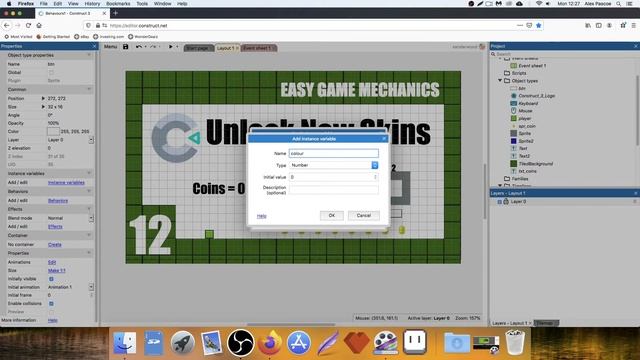
Task: Click the bookmark star icon in the address bar
Action: (x=539, y=25)
